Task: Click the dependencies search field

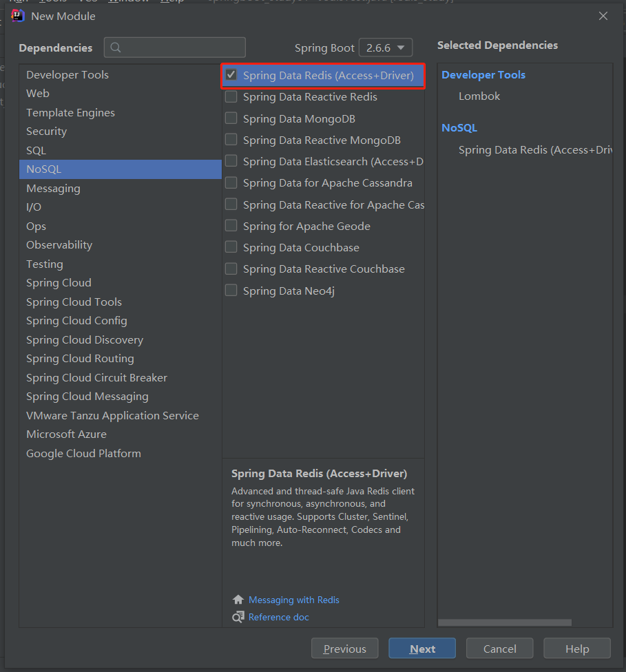Action: tap(174, 48)
